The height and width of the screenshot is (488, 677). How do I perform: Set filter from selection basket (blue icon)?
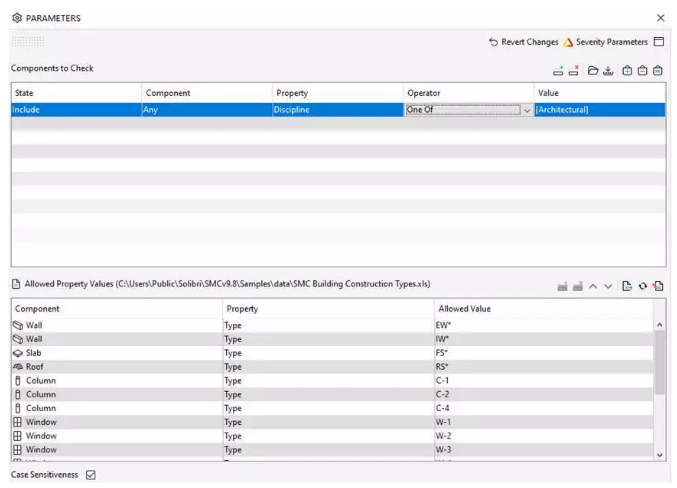tap(658, 70)
